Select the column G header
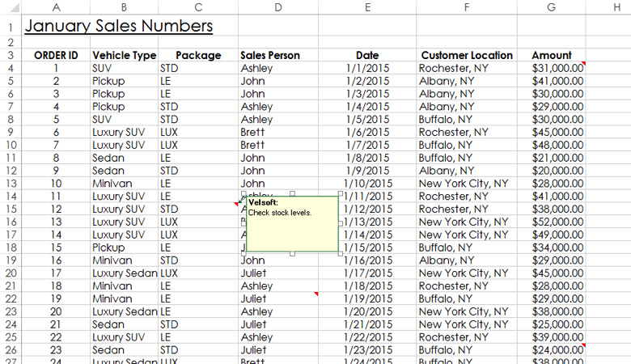Screen dimensions: 631x364 pyautogui.click(x=551, y=7)
